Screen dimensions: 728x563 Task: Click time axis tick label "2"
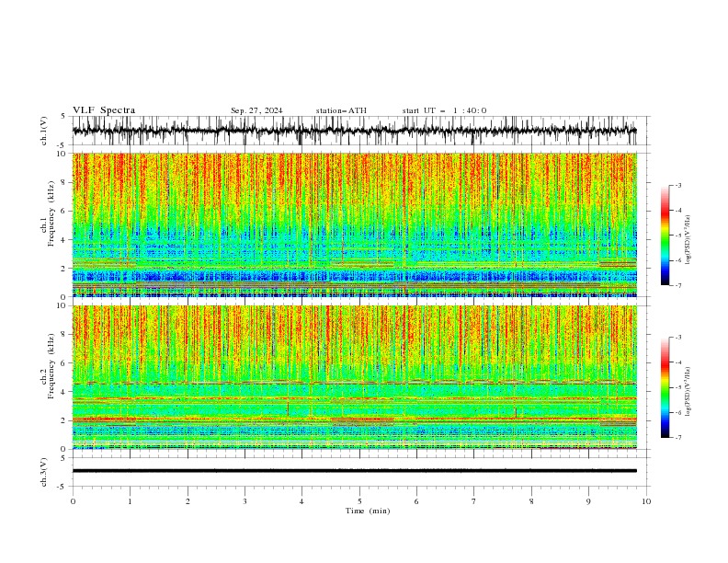pyautogui.click(x=188, y=501)
